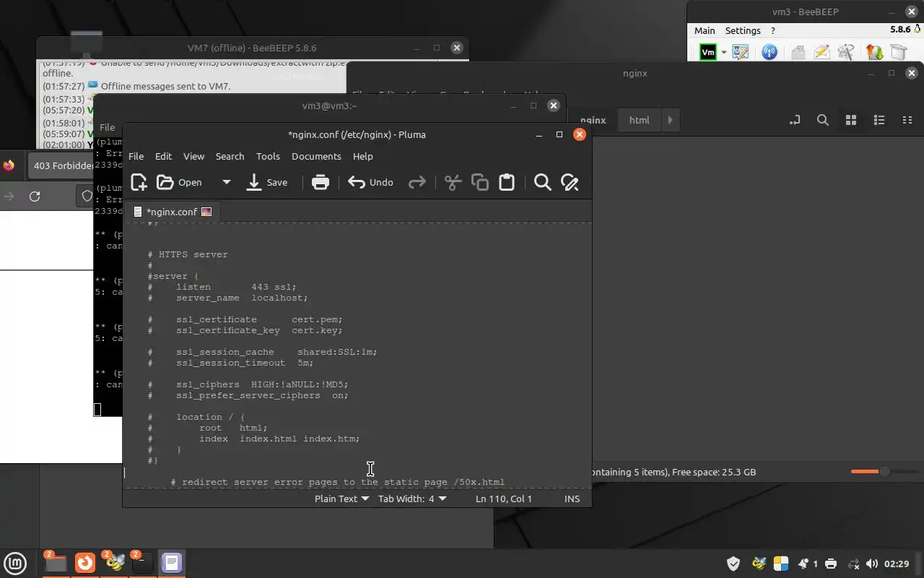Print the document from Pluma's toolbar
Image resolution: width=924 pixels, height=578 pixels.
click(320, 182)
